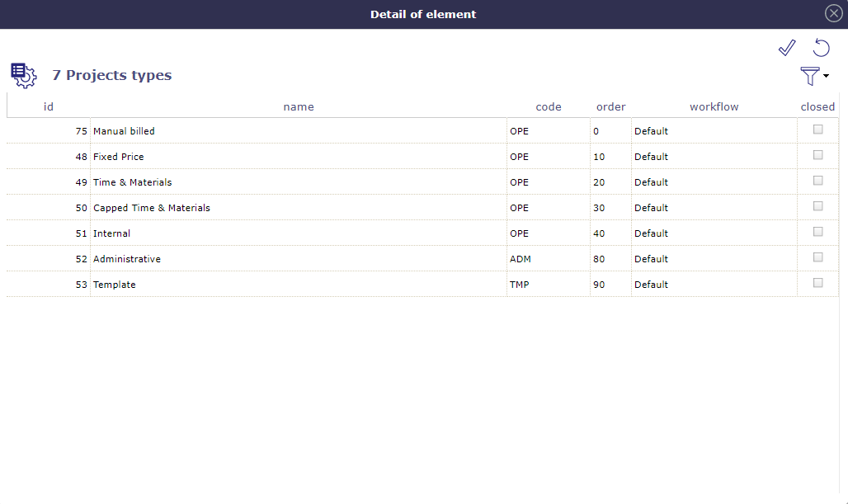Click the ADM code cell
This screenshot has height=504, width=848.
tap(521, 259)
